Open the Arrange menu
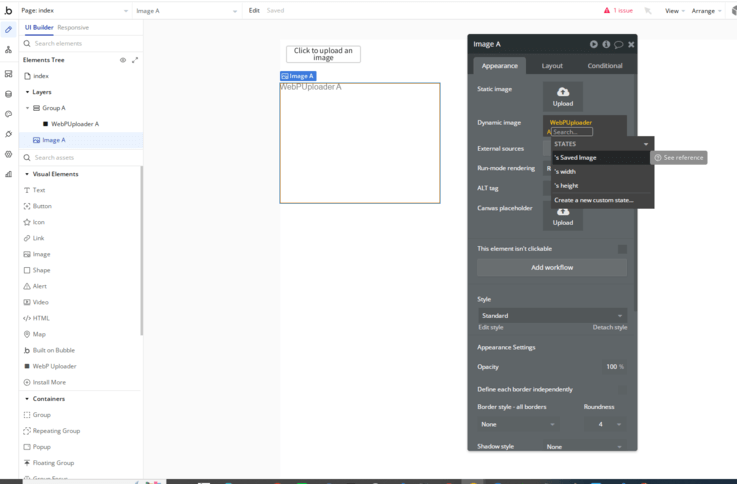 pos(706,11)
